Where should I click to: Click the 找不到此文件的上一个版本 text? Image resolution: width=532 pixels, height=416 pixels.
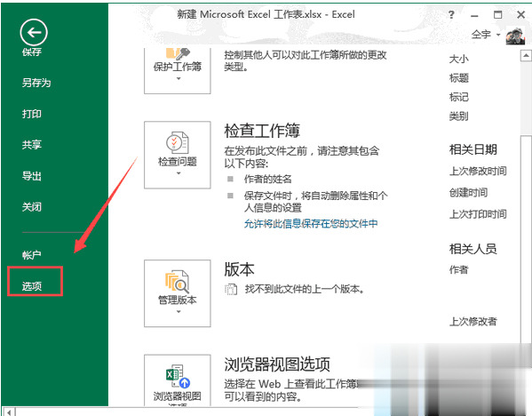click(305, 289)
